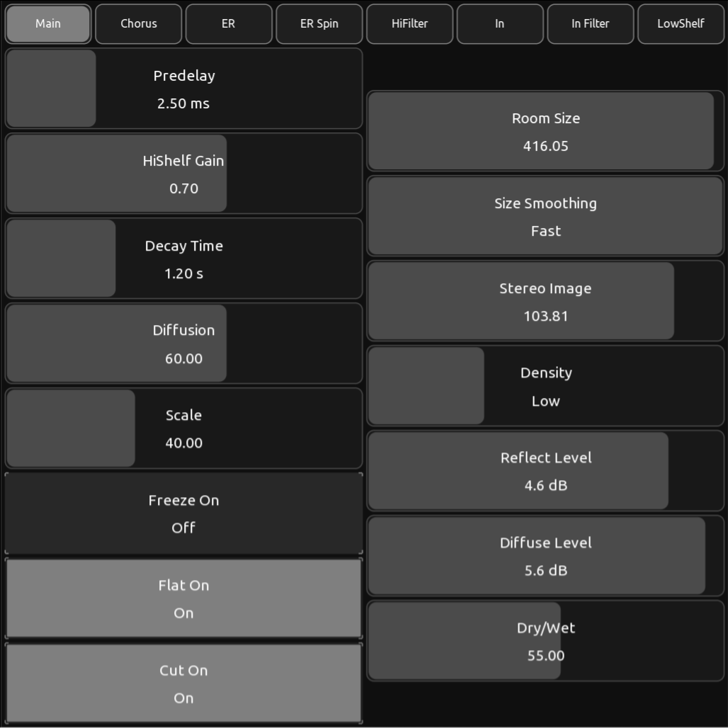Open the ER tab
Screen dimensions: 728x728
point(228,24)
